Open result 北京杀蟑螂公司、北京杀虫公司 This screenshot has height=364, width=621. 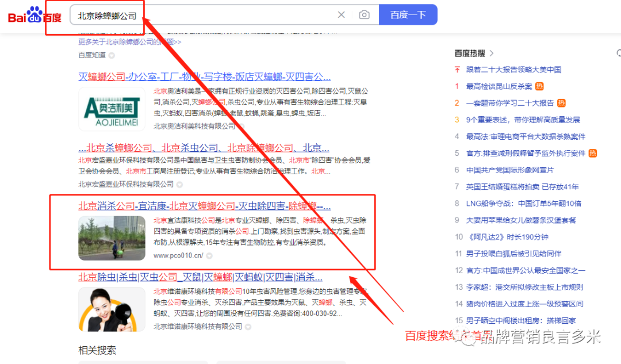204,148
